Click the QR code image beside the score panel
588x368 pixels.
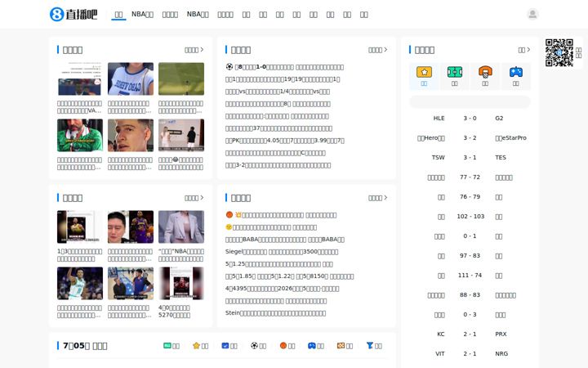click(x=559, y=52)
